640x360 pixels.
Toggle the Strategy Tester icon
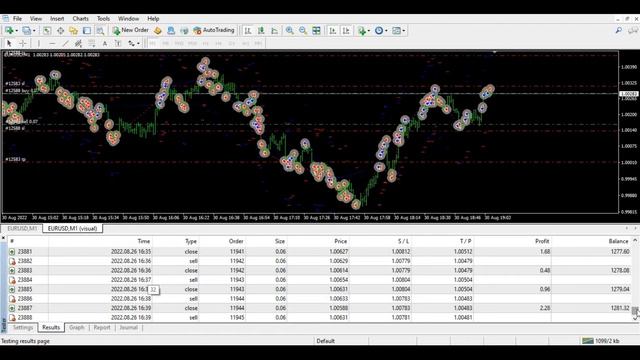pyautogui.click(x=100, y=31)
